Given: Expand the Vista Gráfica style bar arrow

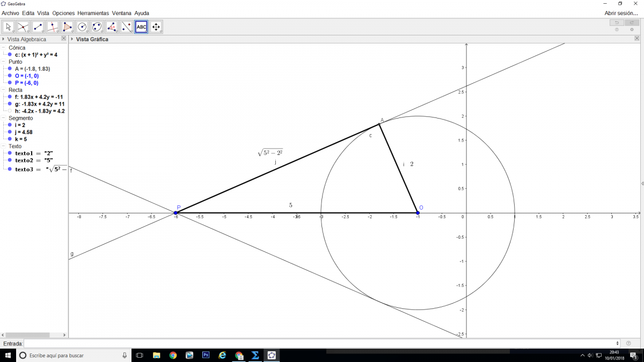Looking at the screenshot, I should pos(72,39).
